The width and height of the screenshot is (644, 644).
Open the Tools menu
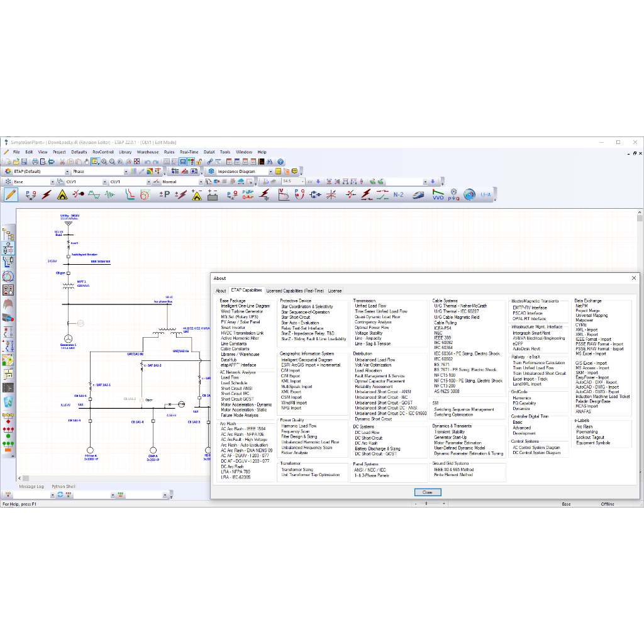(x=225, y=152)
